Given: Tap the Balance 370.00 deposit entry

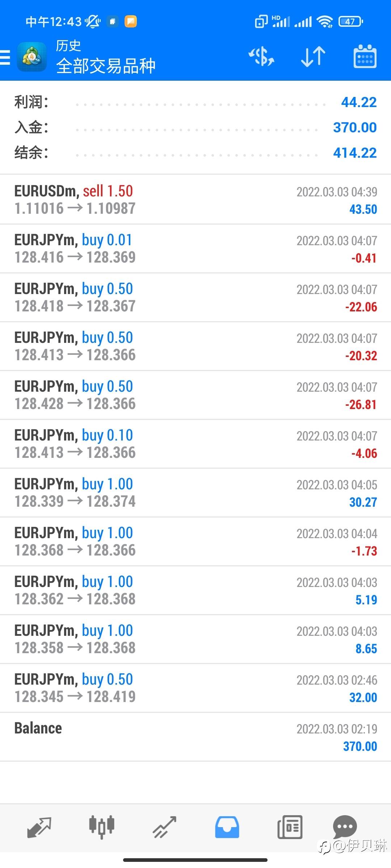Looking at the screenshot, I should point(195,737).
